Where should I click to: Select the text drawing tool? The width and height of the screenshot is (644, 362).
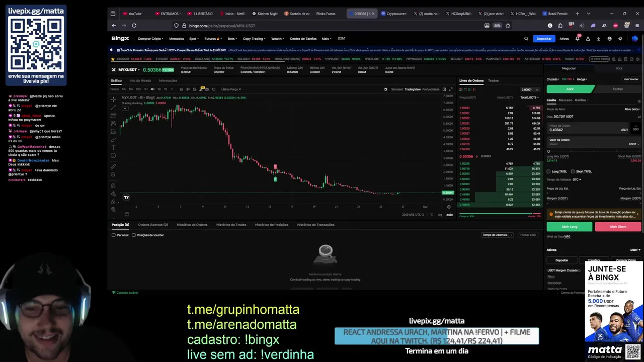[113, 147]
